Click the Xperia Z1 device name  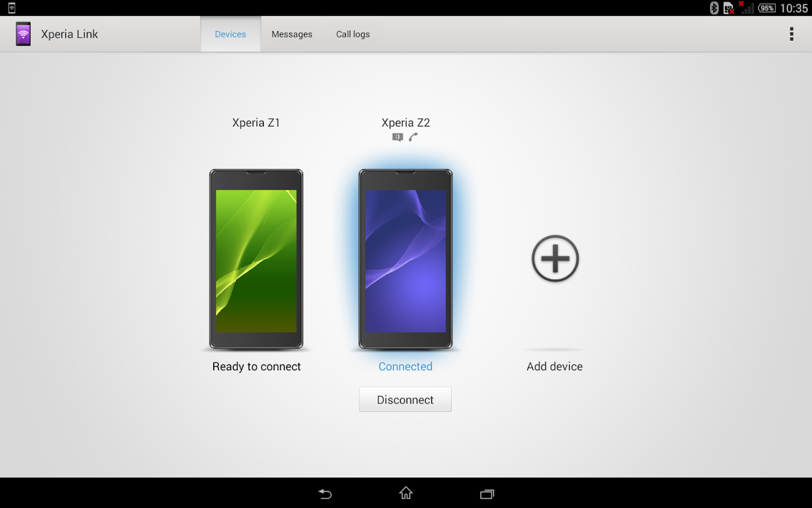tap(256, 122)
